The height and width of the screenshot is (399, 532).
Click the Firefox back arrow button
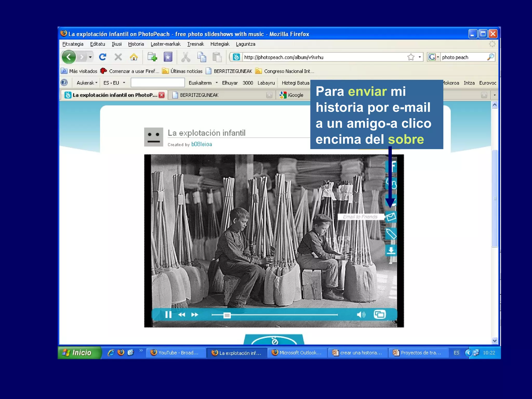[69, 57]
